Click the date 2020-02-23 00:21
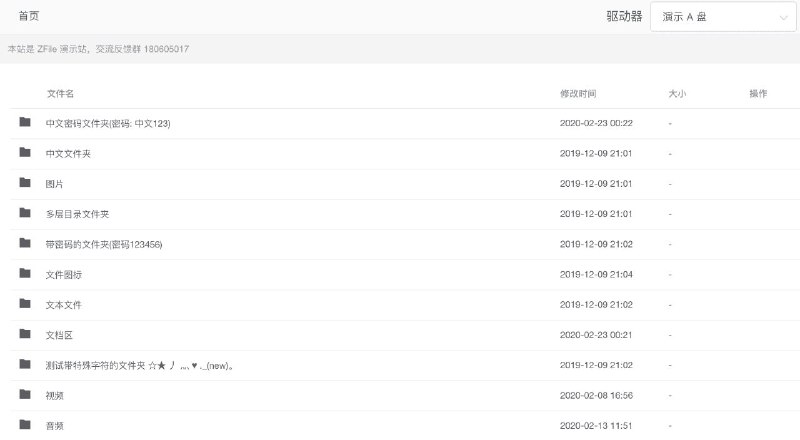Screen dimensions: 800x440 (596, 335)
